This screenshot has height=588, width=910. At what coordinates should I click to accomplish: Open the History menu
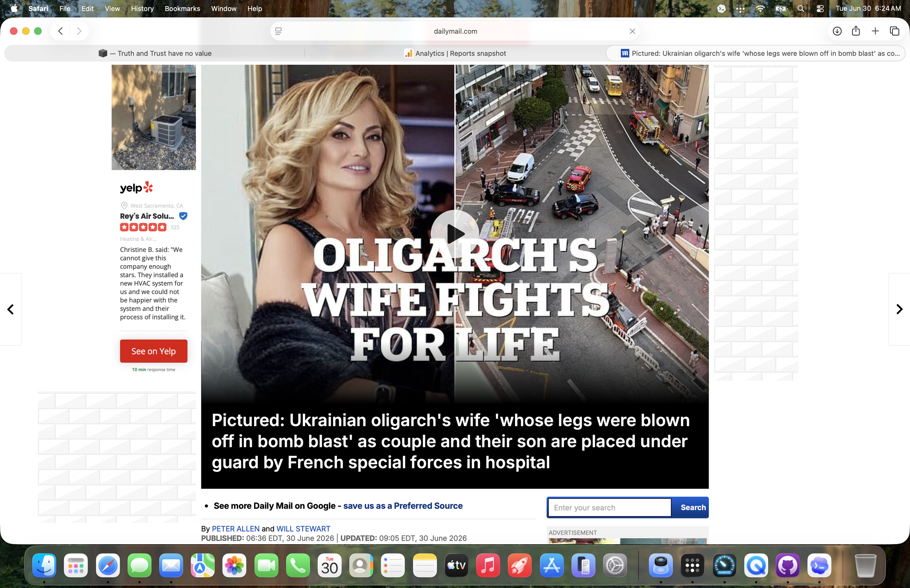point(142,8)
